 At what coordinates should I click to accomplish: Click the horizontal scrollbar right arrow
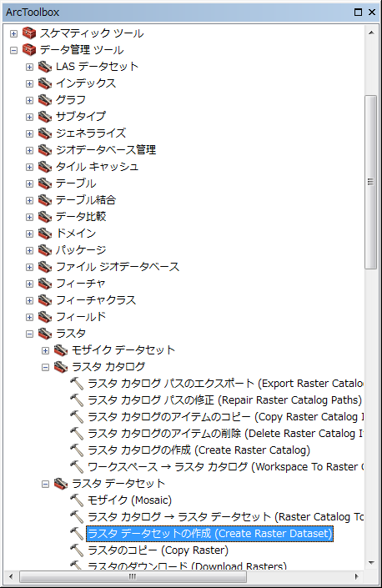point(357,577)
